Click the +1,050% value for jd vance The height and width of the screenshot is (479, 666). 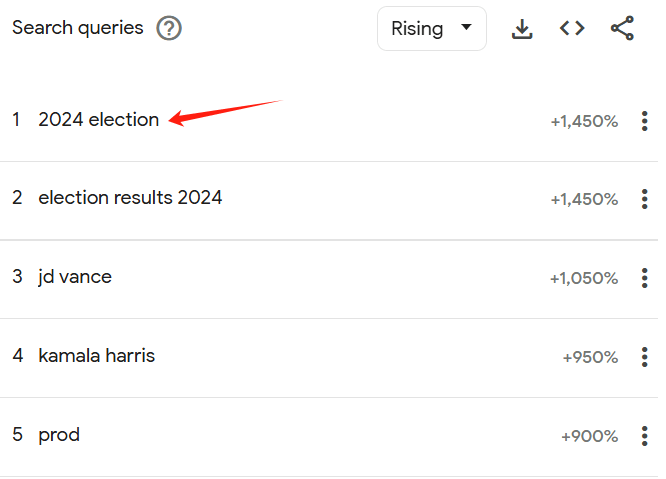584,279
